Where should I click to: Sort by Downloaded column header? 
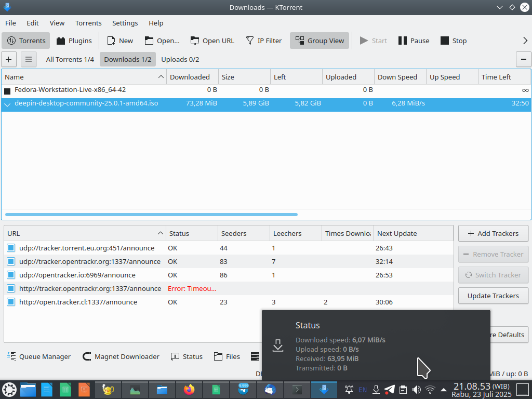pyautogui.click(x=192, y=77)
